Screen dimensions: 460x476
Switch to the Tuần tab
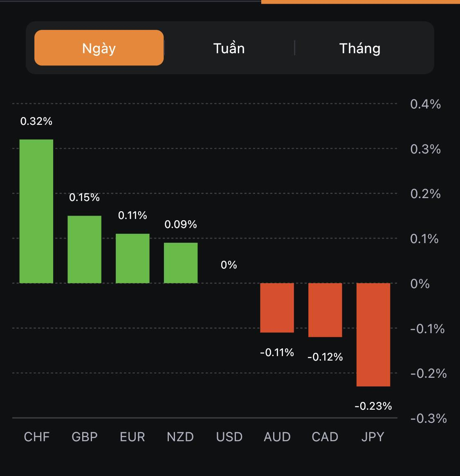229,48
